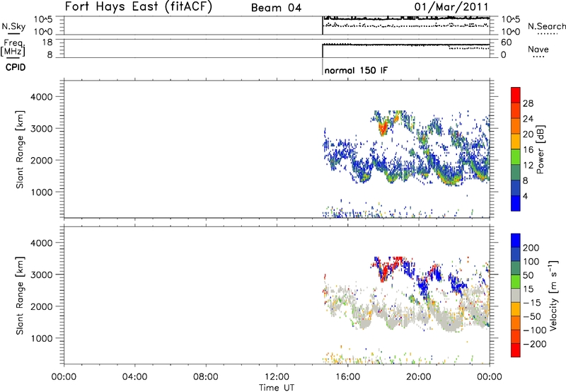Click the '20:00' time axis label
Image resolution: width=566 pixels, height=392 pixels.
tap(419, 377)
